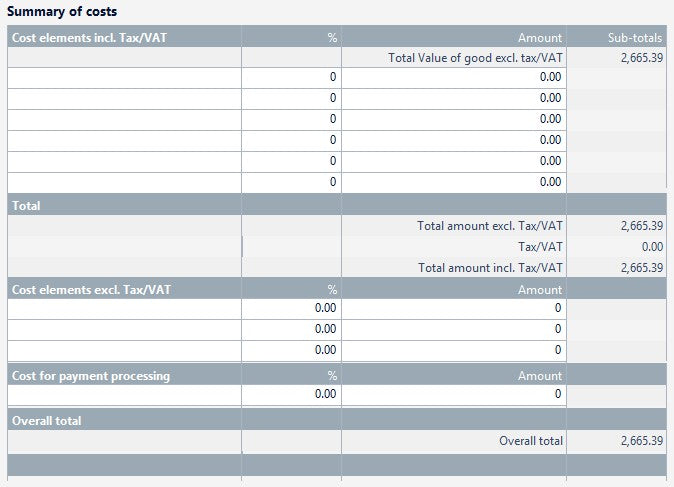Select second amount field under Cost elements excl. Tax/VAT

click(x=454, y=330)
